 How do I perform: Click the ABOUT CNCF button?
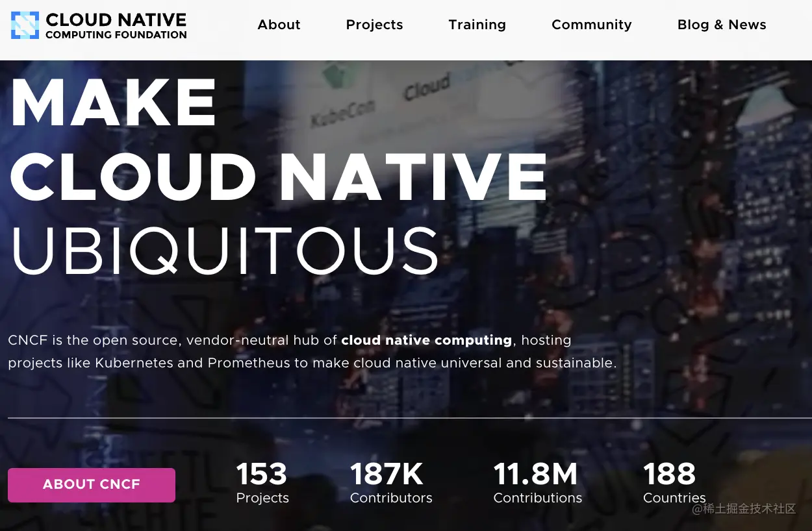pyautogui.click(x=92, y=485)
